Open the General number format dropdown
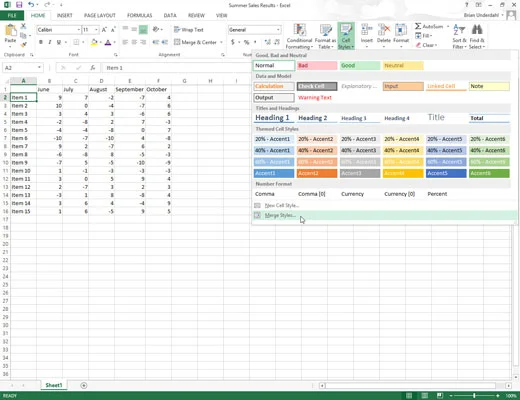520x400 pixels. tap(278, 30)
